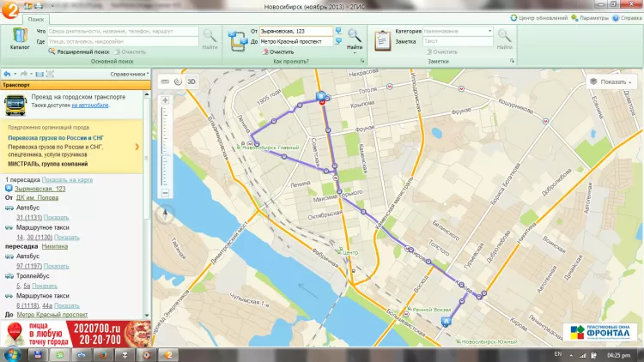The height and width of the screenshot is (362, 644).
Task: Click the Что search input field
Action: coord(123,31)
